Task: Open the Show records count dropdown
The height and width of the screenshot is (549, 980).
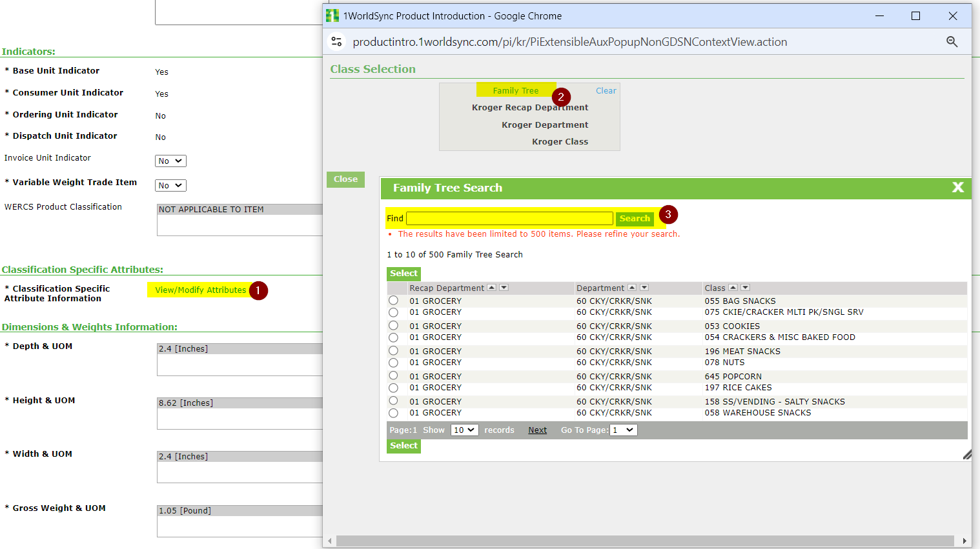Action: [x=464, y=430]
